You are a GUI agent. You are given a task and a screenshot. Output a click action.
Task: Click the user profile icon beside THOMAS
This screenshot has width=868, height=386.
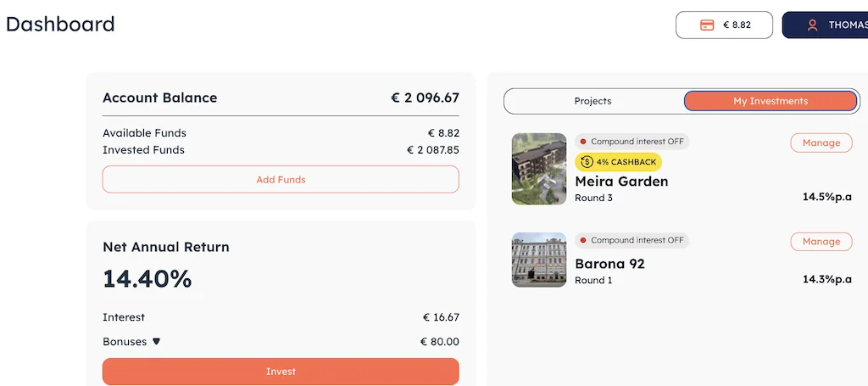(812, 25)
